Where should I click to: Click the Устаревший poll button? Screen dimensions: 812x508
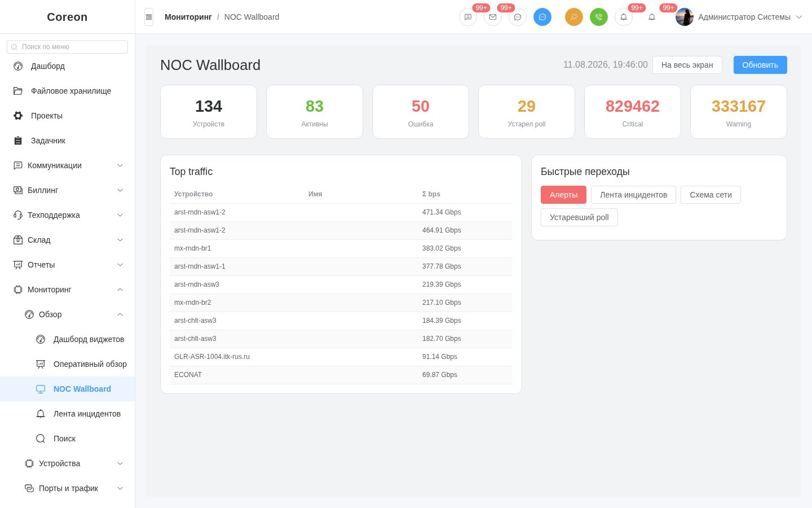[579, 217]
